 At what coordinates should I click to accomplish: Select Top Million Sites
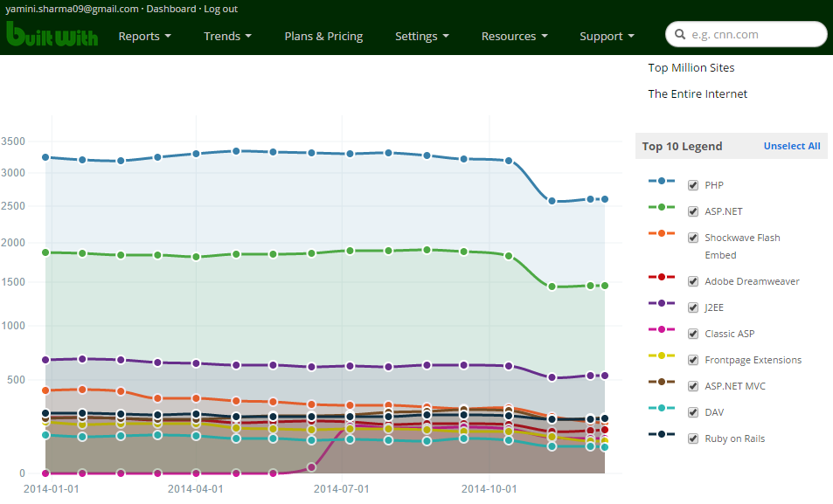691,67
